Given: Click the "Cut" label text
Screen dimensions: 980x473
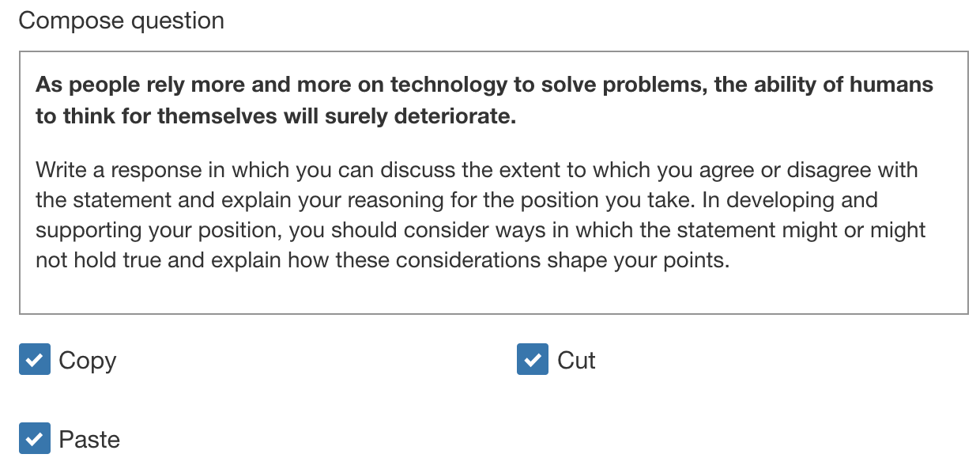Looking at the screenshot, I should tap(576, 361).
